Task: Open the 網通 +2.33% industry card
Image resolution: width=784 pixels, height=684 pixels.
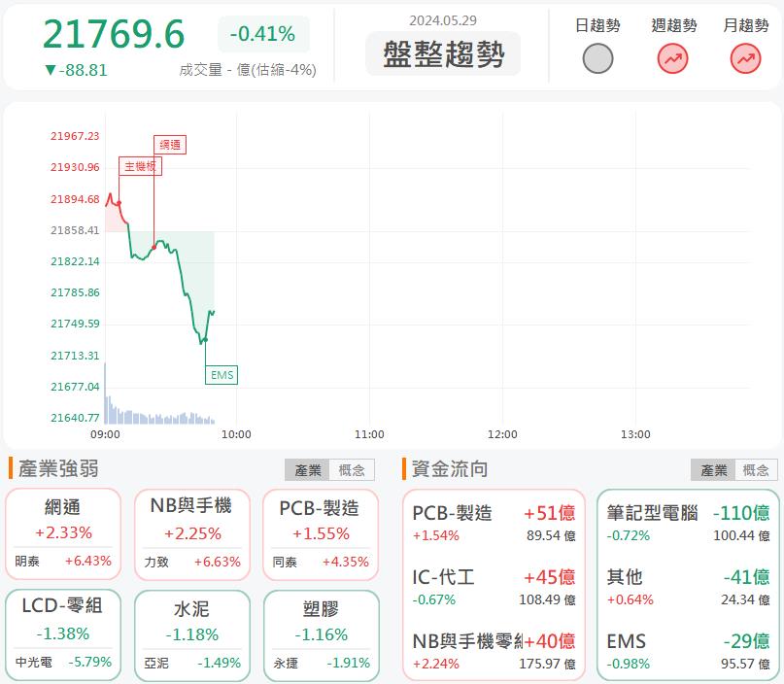Action: click(x=63, y=534)
